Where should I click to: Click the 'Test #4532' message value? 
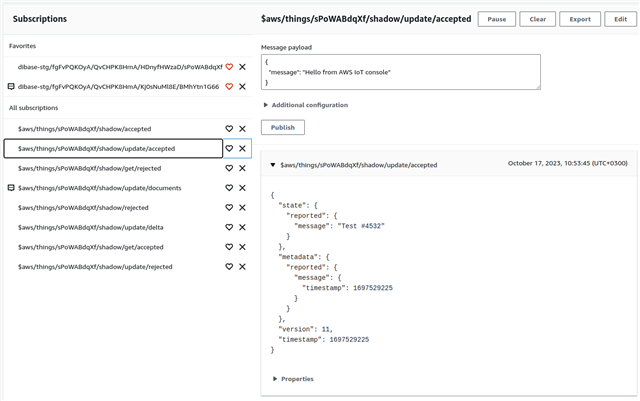tap(361, 226)
